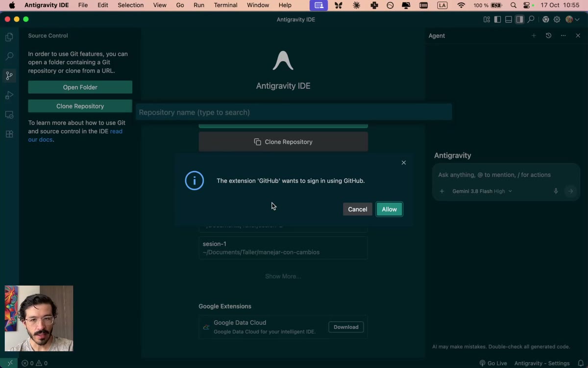Expand the Gemini 3.8 Flash model dropdown
This screenshot has height=368, width=588.
coord(482,191)
